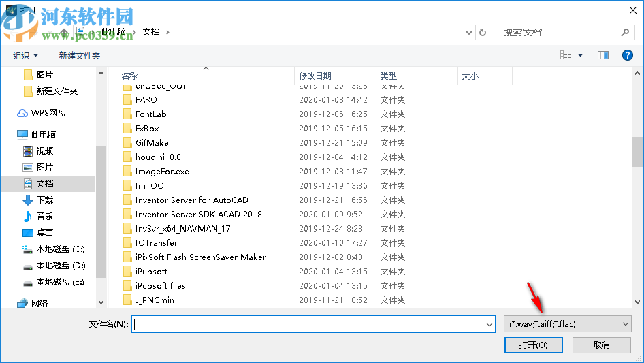Select WPS网盘 cloud icon in sidebar

pos(22,113)
